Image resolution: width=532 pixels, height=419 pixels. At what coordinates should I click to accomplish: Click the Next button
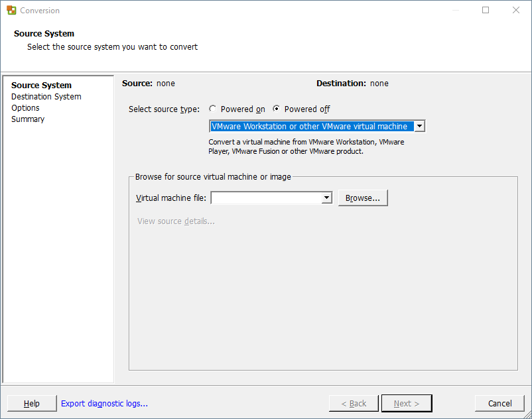[x=407, y=403]
